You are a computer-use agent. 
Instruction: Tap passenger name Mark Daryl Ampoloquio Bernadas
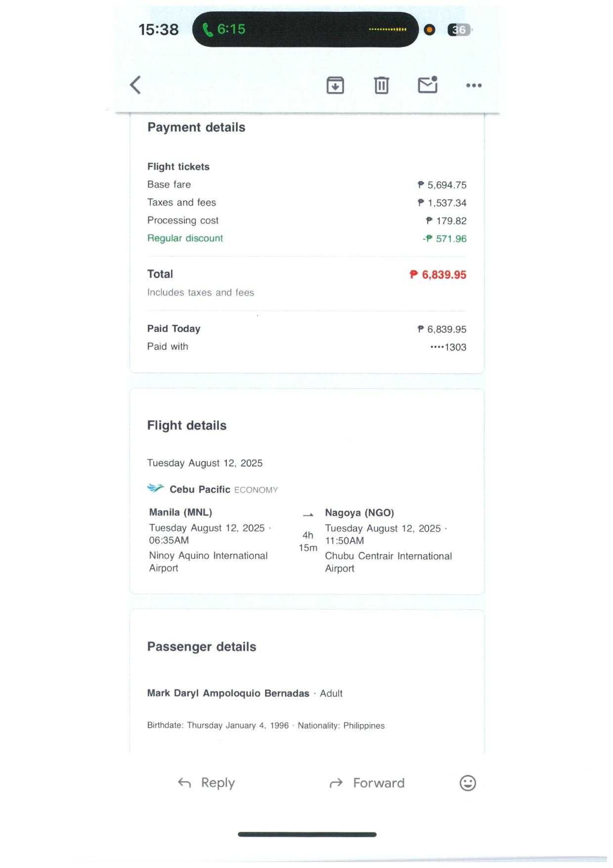click(228, 693)
